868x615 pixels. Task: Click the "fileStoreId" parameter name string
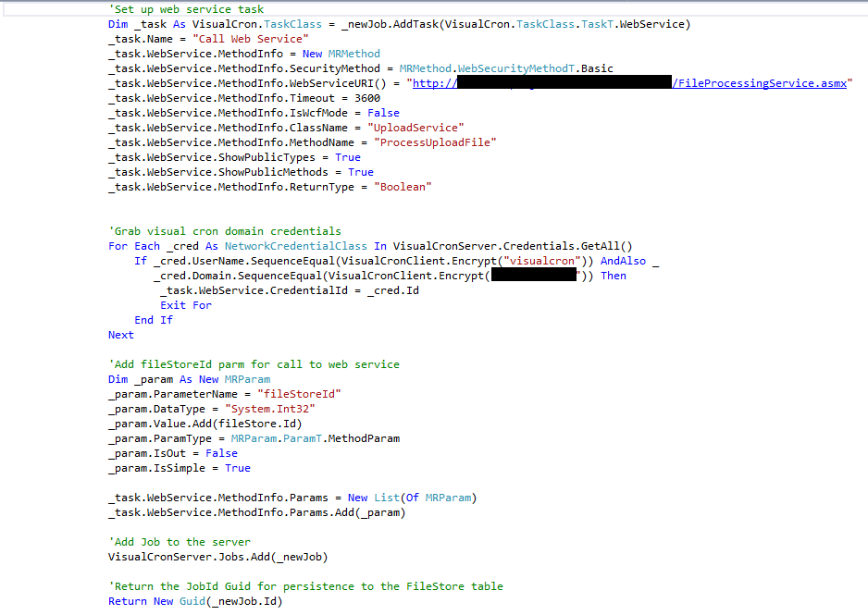coord(299,394)
